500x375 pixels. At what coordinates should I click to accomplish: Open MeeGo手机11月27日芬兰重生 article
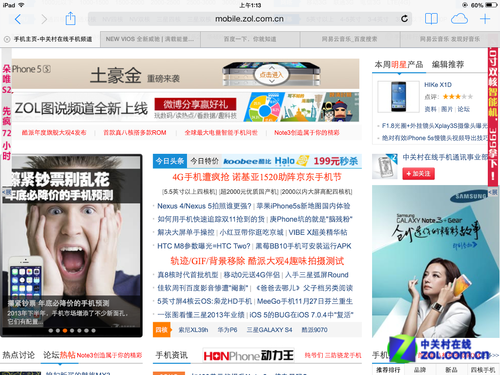tap(305, 301)
